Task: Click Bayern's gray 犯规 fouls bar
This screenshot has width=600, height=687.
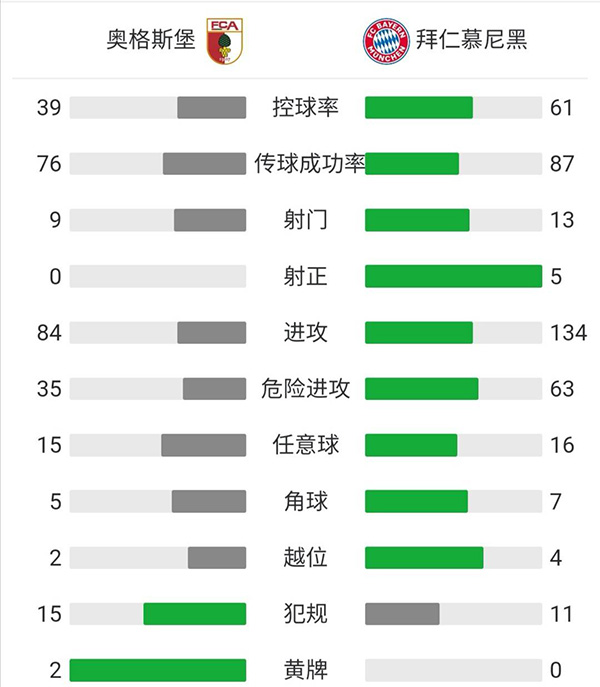Action: coord(402,613)
